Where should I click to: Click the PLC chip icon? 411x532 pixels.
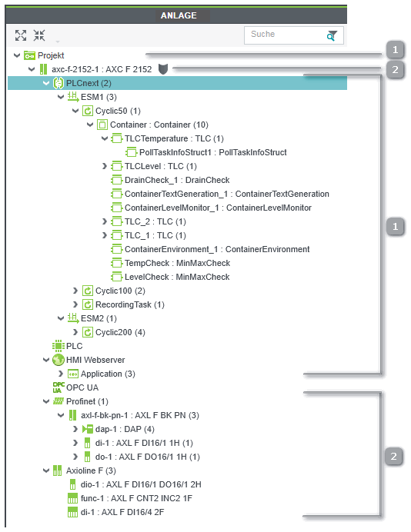point(58,346)
